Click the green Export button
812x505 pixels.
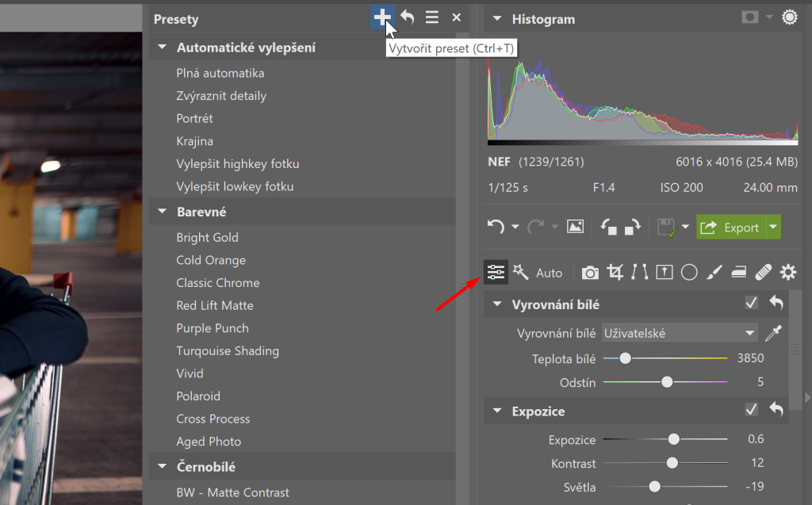point(730,227)
